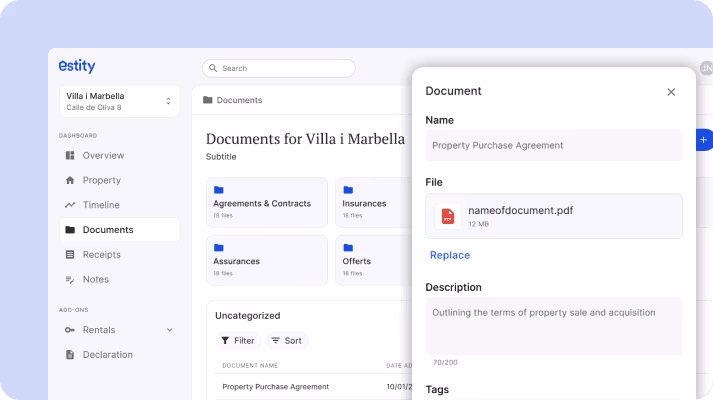The image size is (713, 400).
Task: Click the Agreements & Contracts folder icon
Action: tap(219, 190)
